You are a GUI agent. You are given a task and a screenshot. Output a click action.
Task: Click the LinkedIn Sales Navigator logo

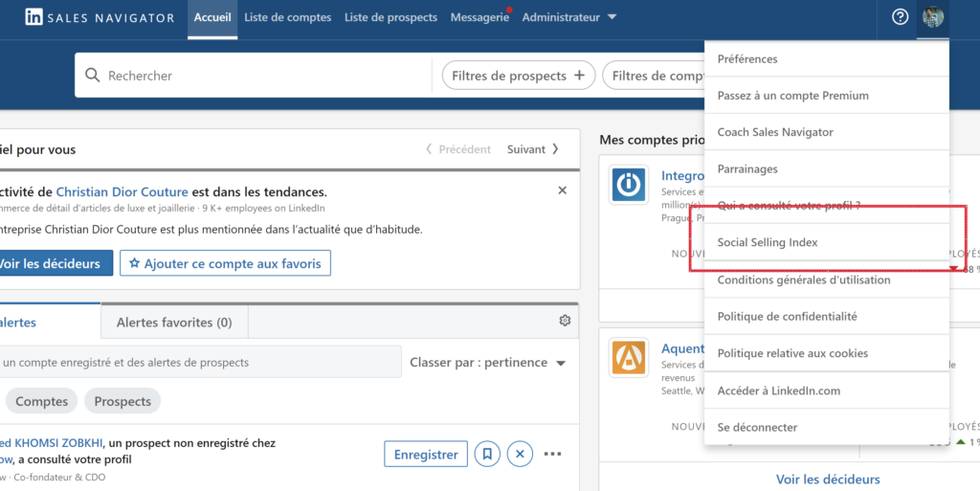pyautogui.click(x=100, y=17)
